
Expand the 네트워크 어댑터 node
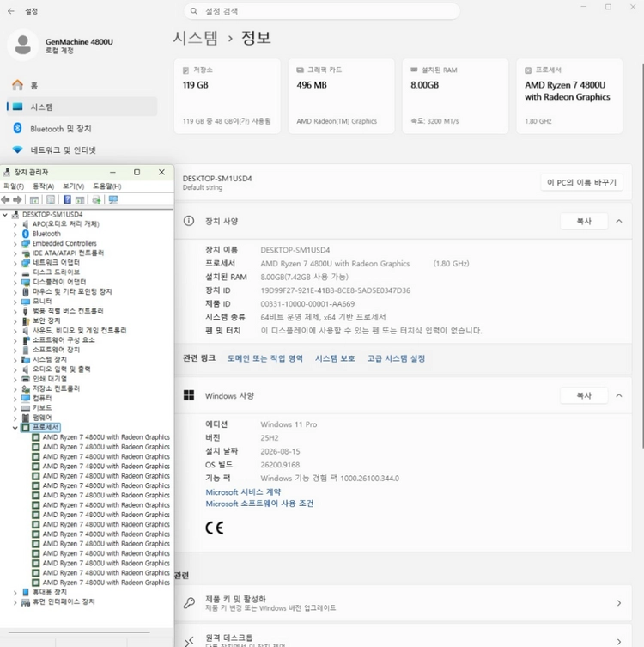click(x=15, y=263)
